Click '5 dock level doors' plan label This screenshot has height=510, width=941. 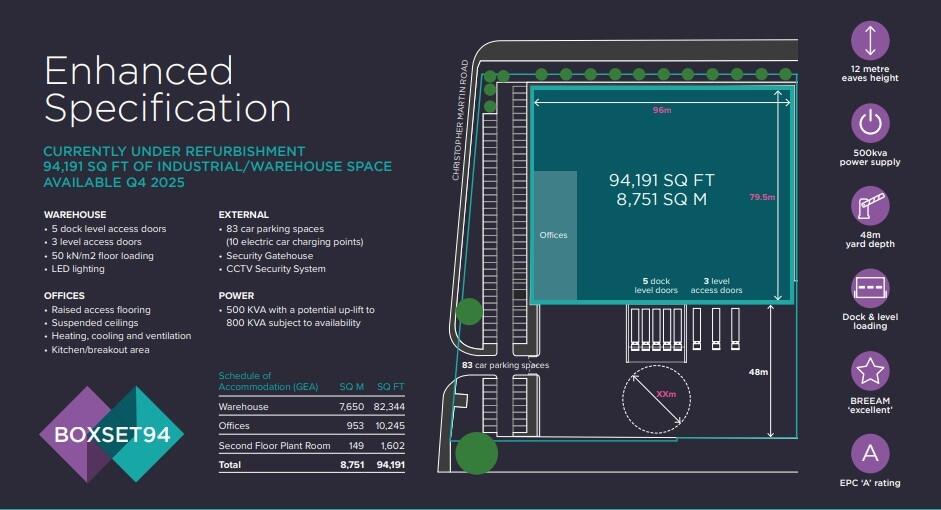click(x=656, y=286)
